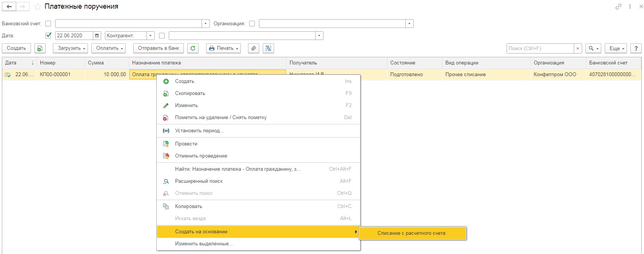Viewport: 644px width, 254px height.
Task: Select Найти: Назначение платежа menu entry
Action: tap(259, 169)
